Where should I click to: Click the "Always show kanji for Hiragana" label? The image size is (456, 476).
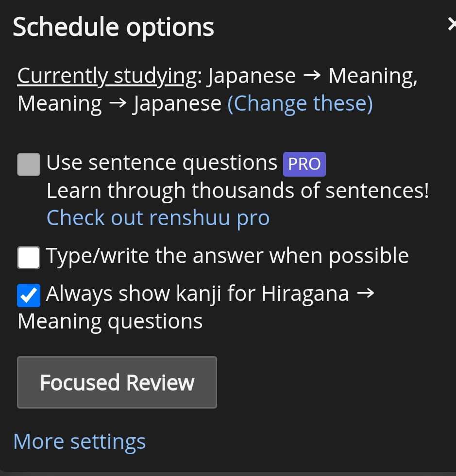[197, 294]
